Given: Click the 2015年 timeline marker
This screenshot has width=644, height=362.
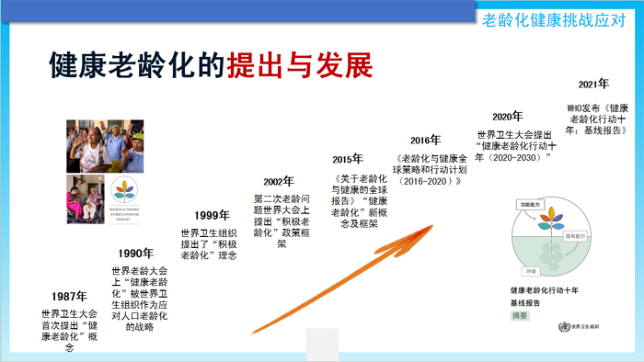Looking at the screenshot, I should (x=348, y=159).
